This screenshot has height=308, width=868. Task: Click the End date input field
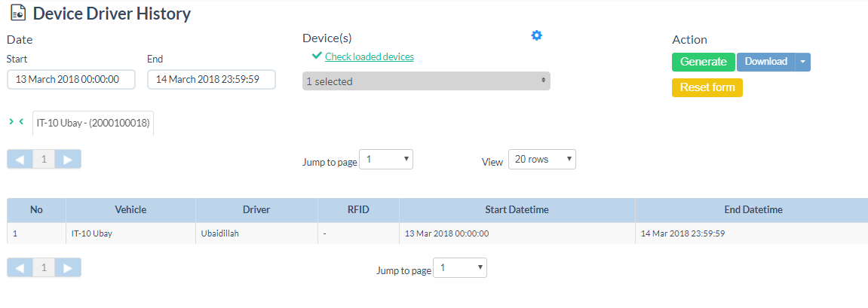point(211,79)
